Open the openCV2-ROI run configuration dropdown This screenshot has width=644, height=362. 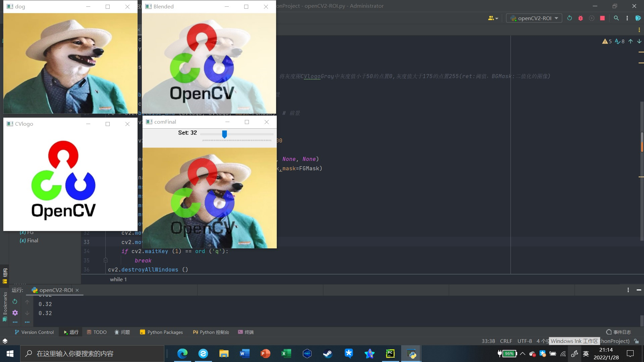[534, 18]
